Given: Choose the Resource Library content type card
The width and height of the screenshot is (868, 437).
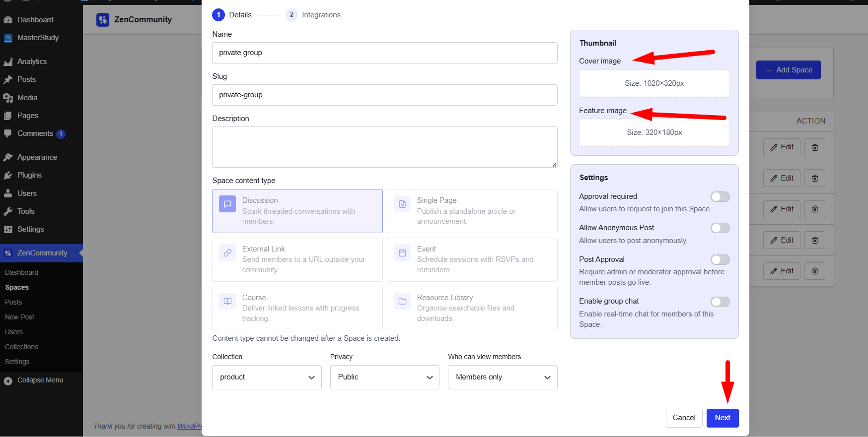Looking at the screenshot, I should pyautogui.click(x=472, y=308).
